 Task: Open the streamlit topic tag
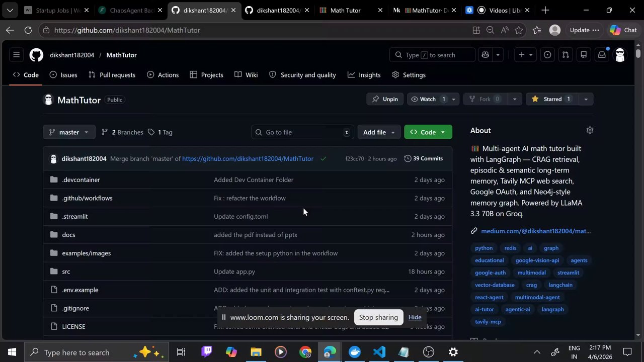tap(568, 273)
